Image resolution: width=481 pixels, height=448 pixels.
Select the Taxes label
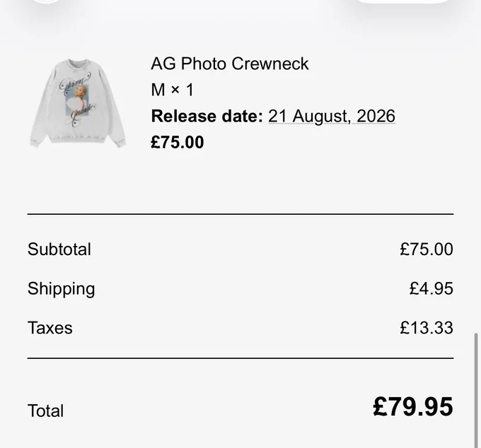[50, 328]
